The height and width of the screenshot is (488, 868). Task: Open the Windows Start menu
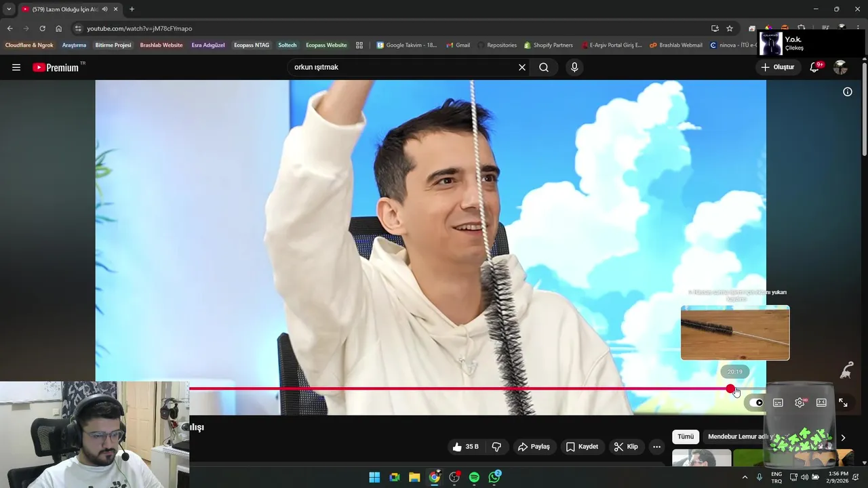click(374, 477)
